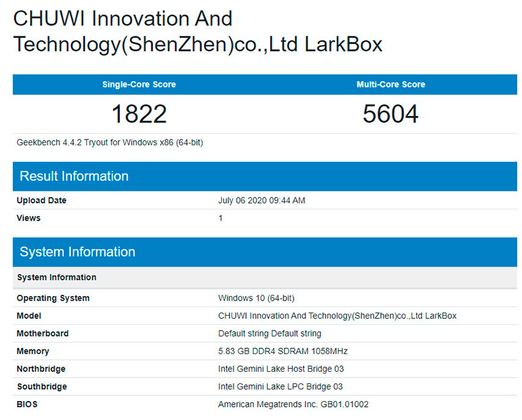Select the Upload Date label
The width and height of the screenshot is (522, 420).
41,200
